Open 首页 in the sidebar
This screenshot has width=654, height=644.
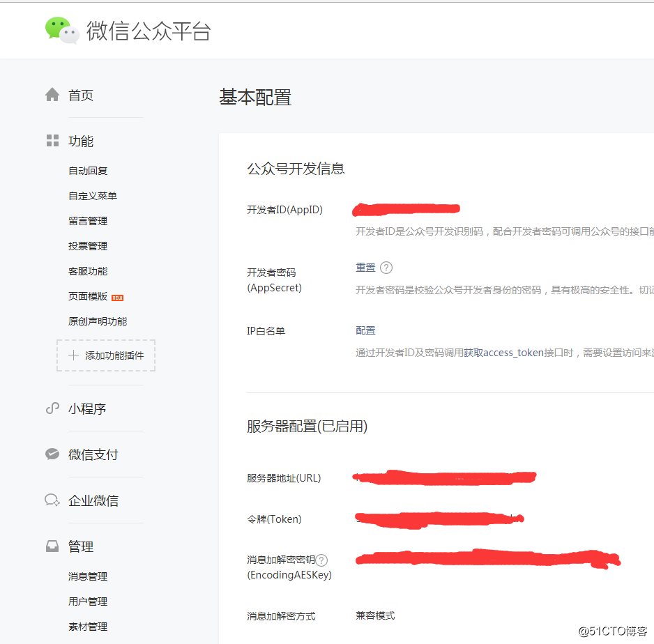81,95
